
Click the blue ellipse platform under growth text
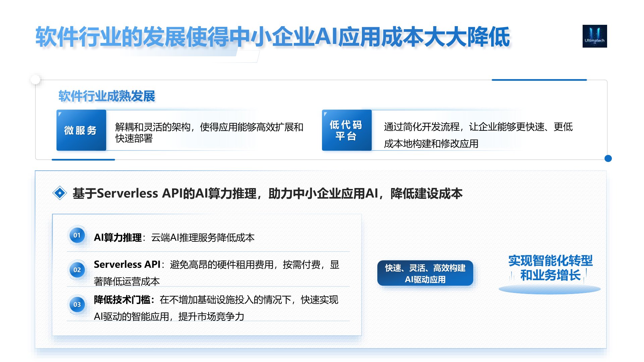[549, 289]
